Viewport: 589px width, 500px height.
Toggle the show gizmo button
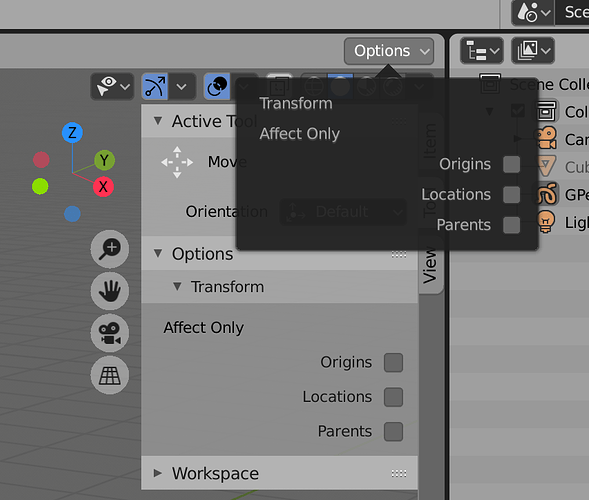tap(155, 86)
